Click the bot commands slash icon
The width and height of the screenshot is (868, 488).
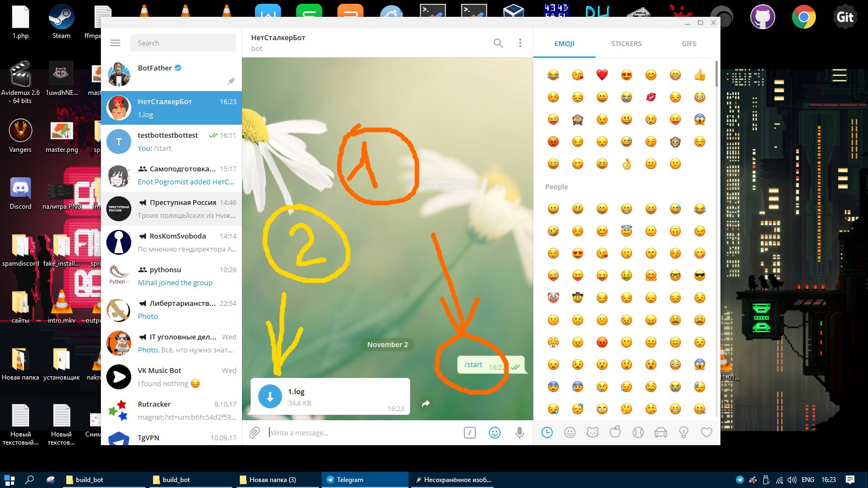click(x=470, y=433)
